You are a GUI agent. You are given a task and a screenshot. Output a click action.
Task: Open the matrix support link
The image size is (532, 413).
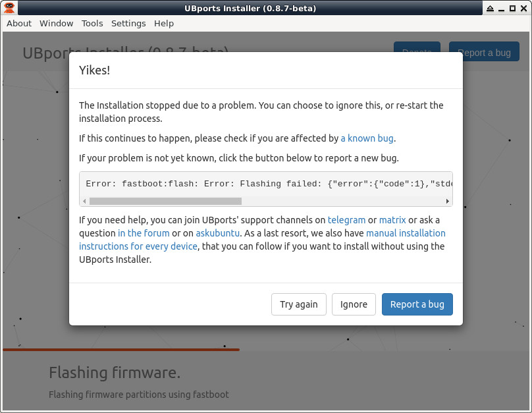pos(392,220)
